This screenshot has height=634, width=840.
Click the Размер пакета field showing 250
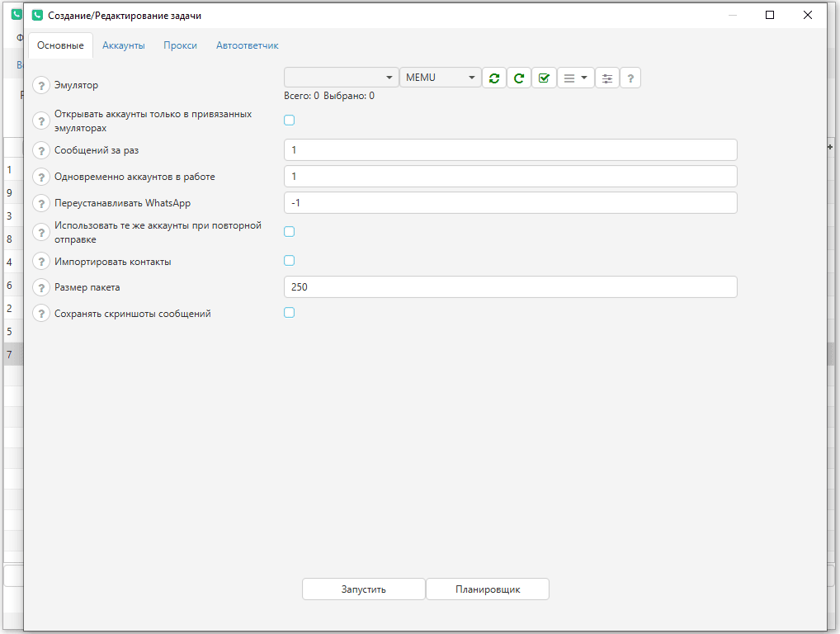[x=511, y=286]
